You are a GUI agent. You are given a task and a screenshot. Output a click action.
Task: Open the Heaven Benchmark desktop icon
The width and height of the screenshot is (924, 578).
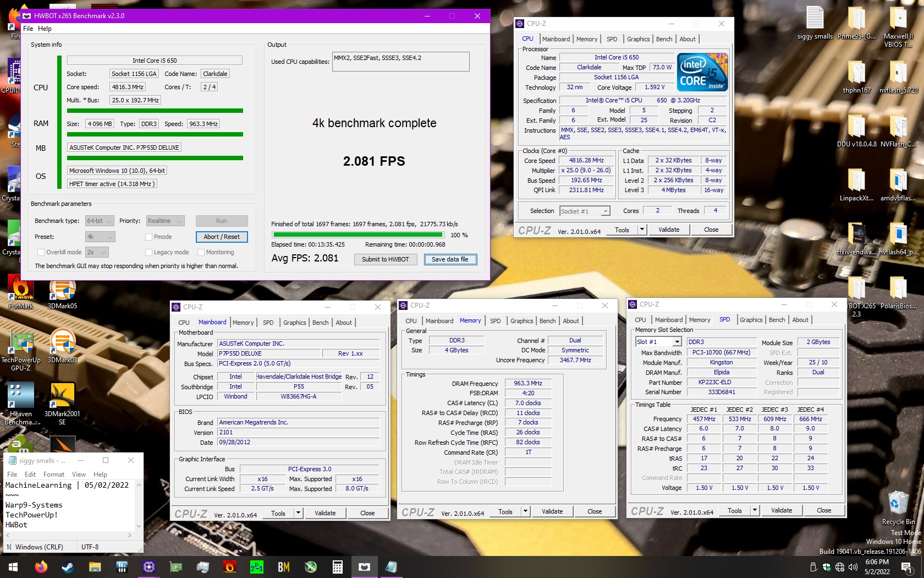click(21, 403)
